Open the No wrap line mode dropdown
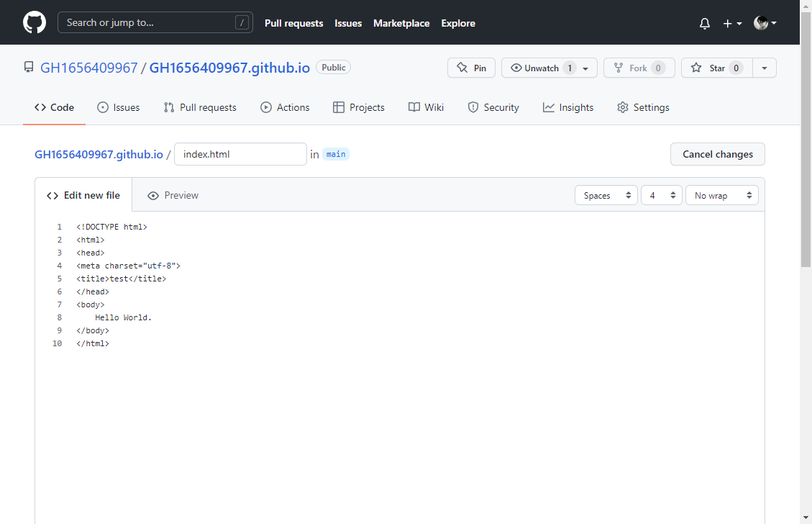Viewport: 812px width, 524px height. 721,195
